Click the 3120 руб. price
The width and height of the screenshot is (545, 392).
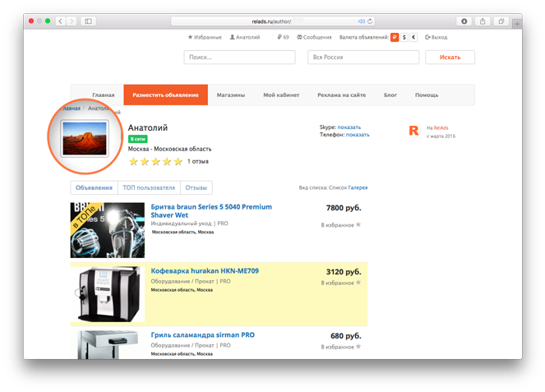pos(344,272)
